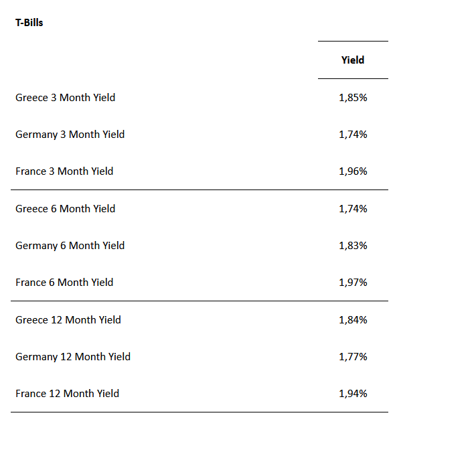Viewport: 476px width, 456px height.
Task: Click the Germany 6 Month Yield label
Action: pyautogui.click(x=70, y=246)
